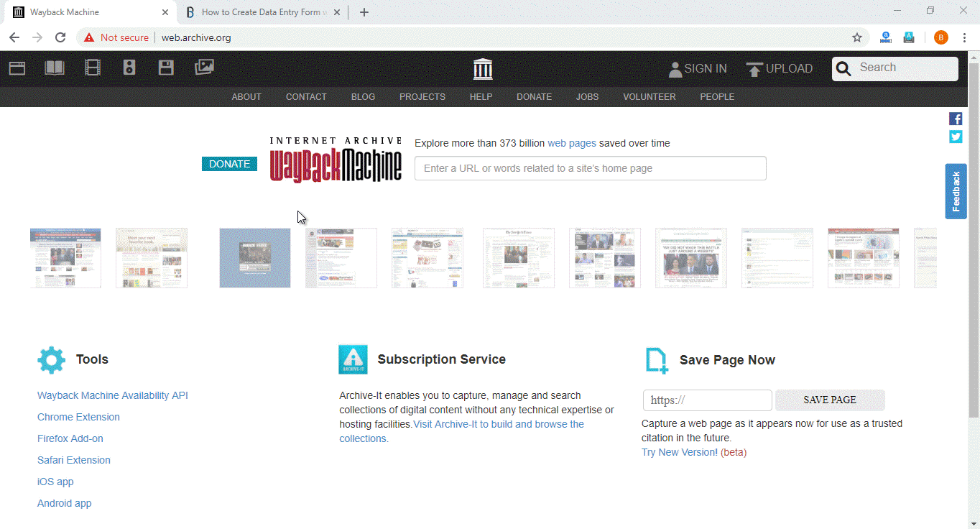Switch to How to Create Data Entry tab
Image resolution: width=980 pixels, height=529 pixels.
tap(263, 12)
